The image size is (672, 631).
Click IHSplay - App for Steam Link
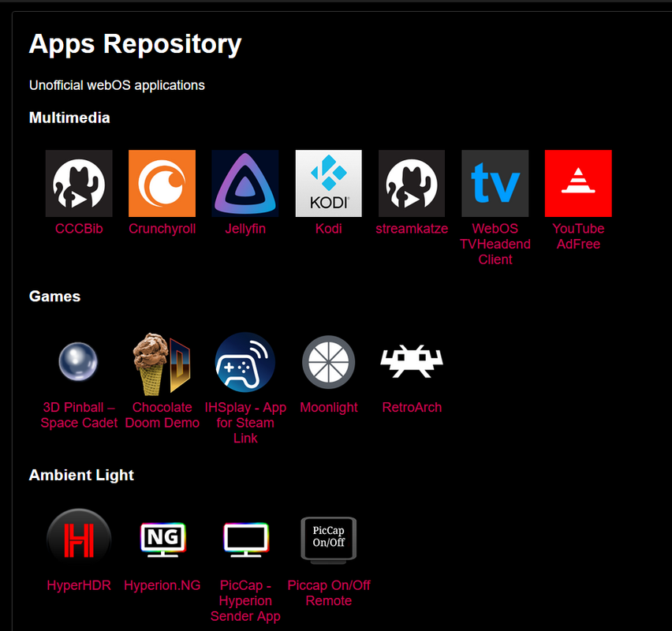coord(245,423)
